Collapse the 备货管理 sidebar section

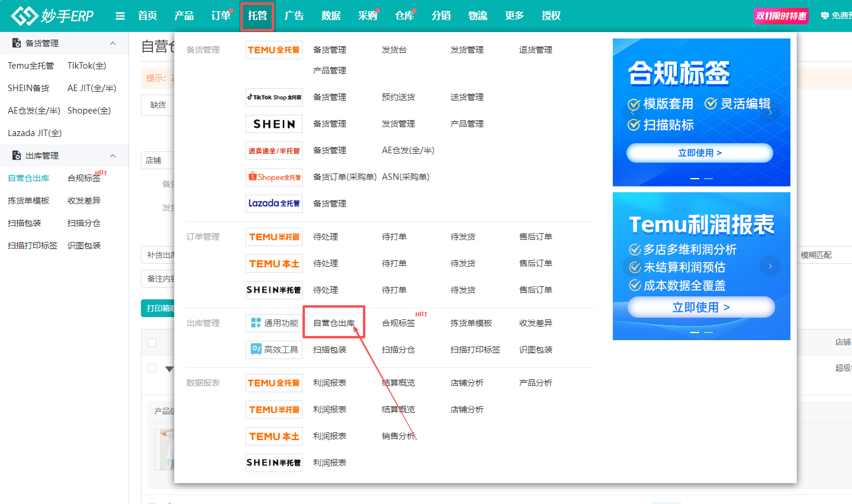[x=112, y=43]
